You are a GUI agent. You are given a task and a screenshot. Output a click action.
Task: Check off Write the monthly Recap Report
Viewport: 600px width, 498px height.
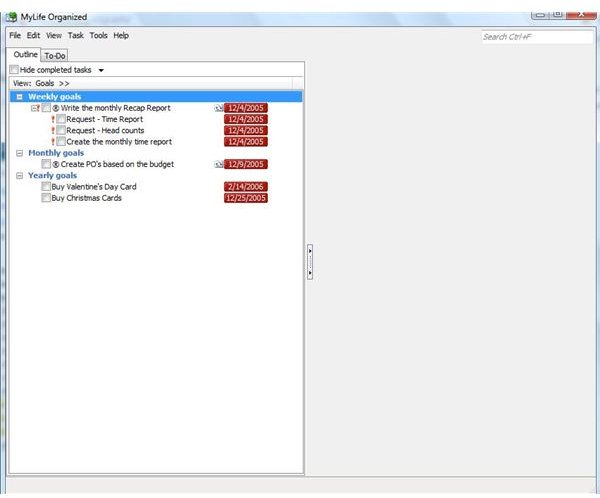click(46, 108)
